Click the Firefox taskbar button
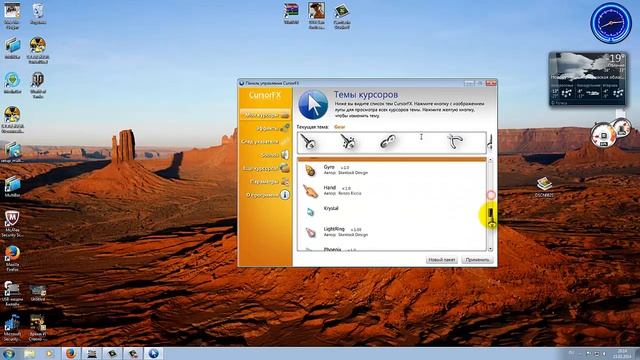This screenshot has height=360, width=640. [x=71, y=353]
